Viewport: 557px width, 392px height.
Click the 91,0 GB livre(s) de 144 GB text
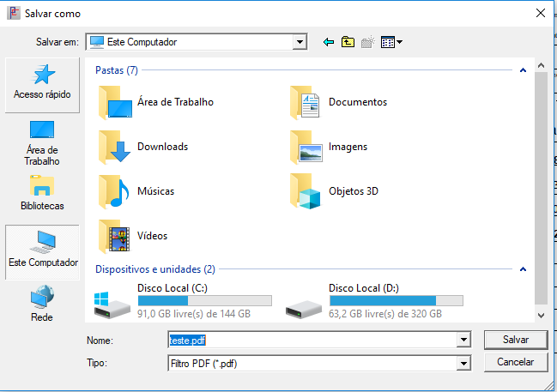(x=194, y=314)
